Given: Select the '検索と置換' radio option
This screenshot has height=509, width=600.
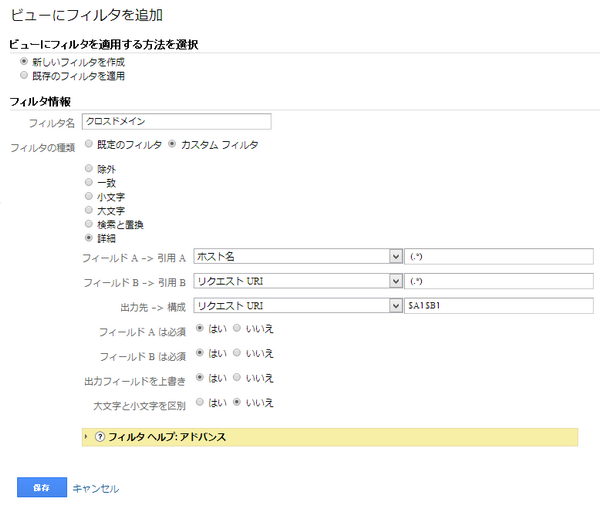Looking at the screenshot, I should (89, 224).
